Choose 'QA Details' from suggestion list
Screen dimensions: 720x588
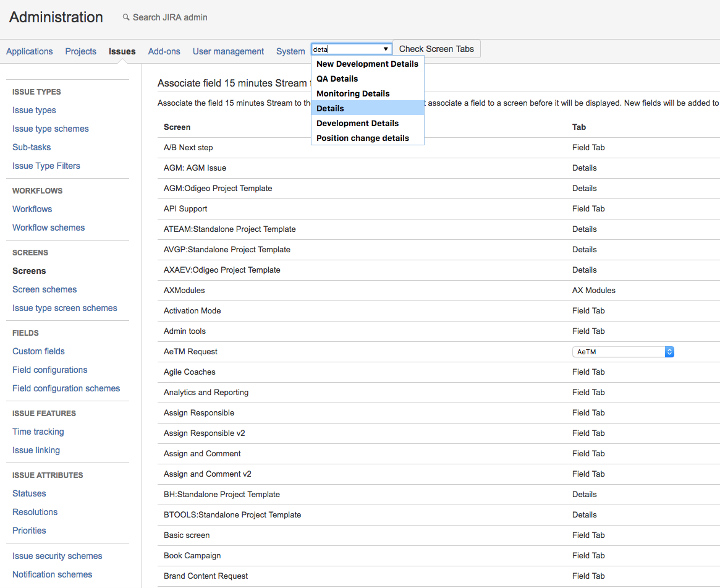coord(337,79)
